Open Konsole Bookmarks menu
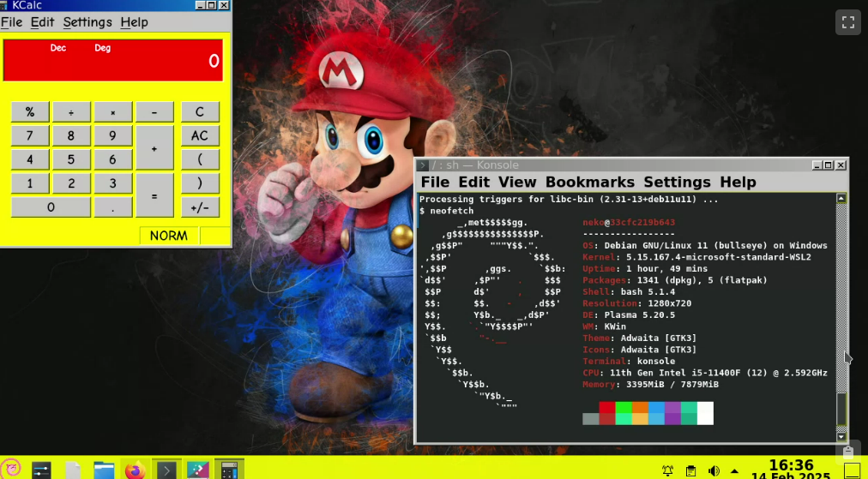The image size is (868, 479). click(589, 182)
